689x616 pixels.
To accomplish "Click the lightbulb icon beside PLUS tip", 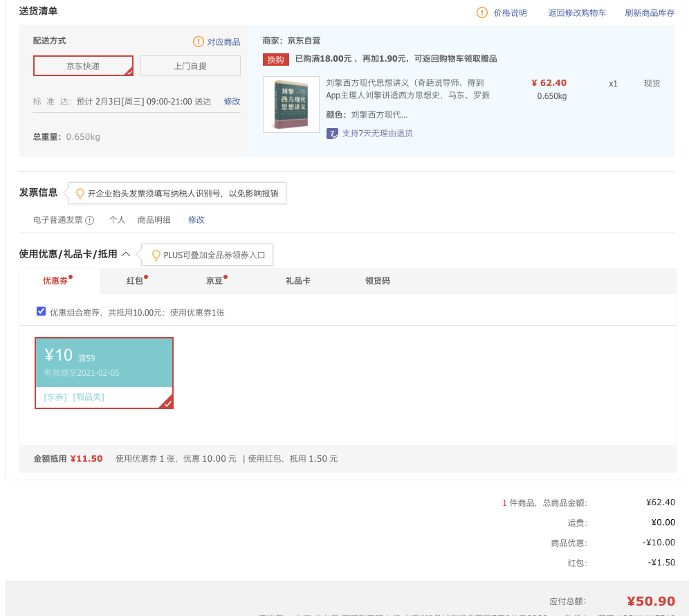I will coord(156,255).
